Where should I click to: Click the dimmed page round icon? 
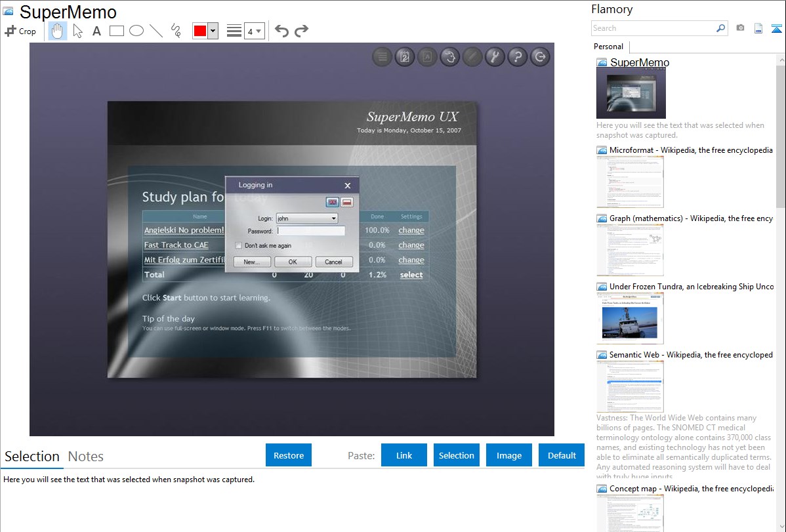427,57
